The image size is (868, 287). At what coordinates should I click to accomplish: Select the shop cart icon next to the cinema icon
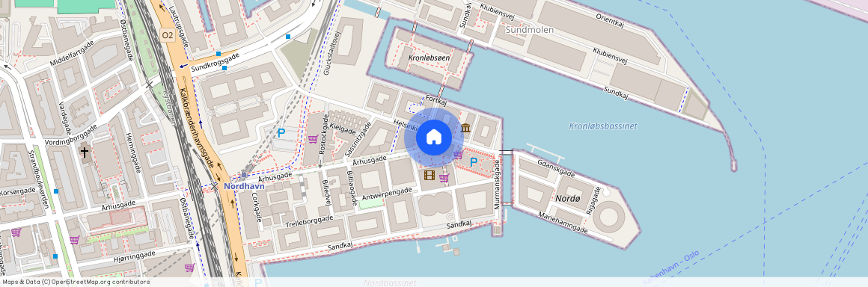(x=444, y=178)
